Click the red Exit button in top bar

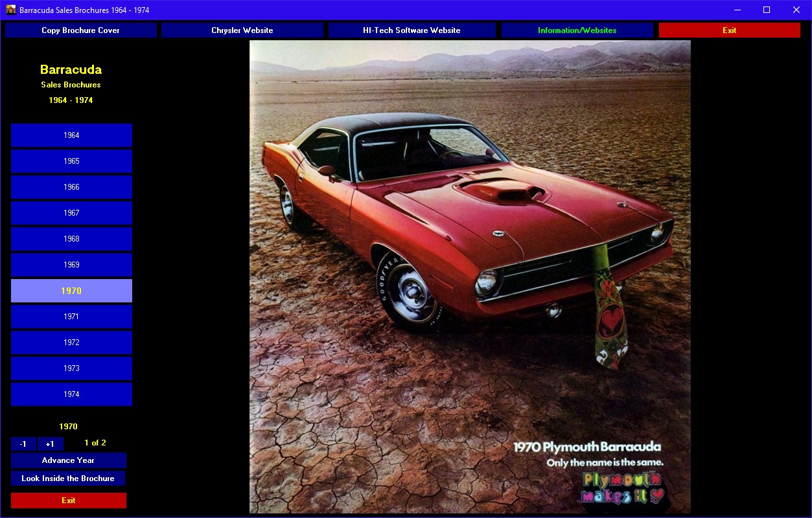[730, 30]
